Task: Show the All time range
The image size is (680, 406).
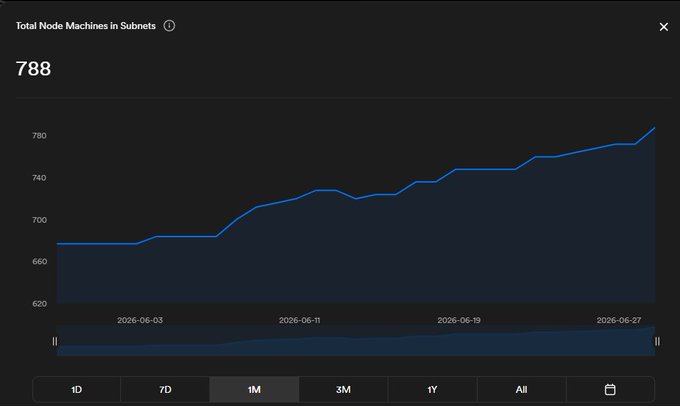Action: (x=522, y=390)
